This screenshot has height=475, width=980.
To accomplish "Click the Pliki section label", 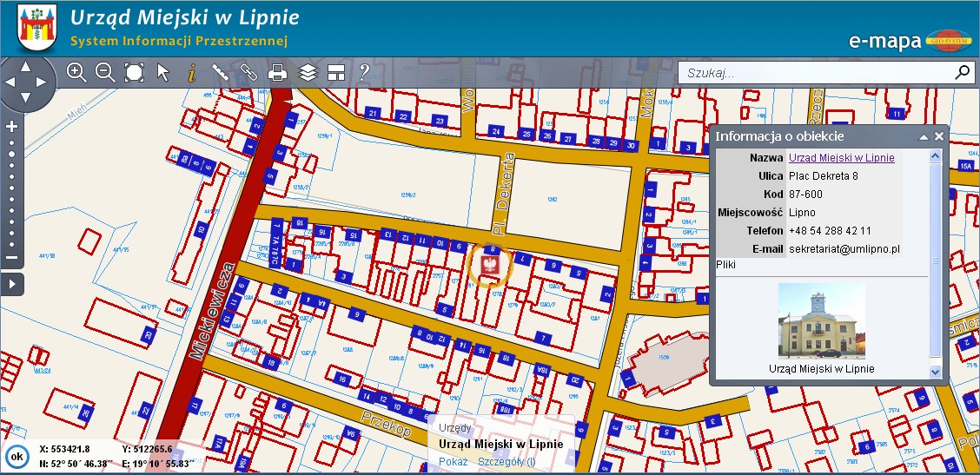I will (x=725, y=265).
